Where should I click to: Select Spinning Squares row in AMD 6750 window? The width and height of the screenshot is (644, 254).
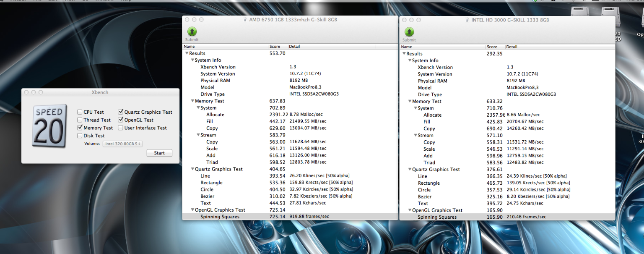pos(290,217)
